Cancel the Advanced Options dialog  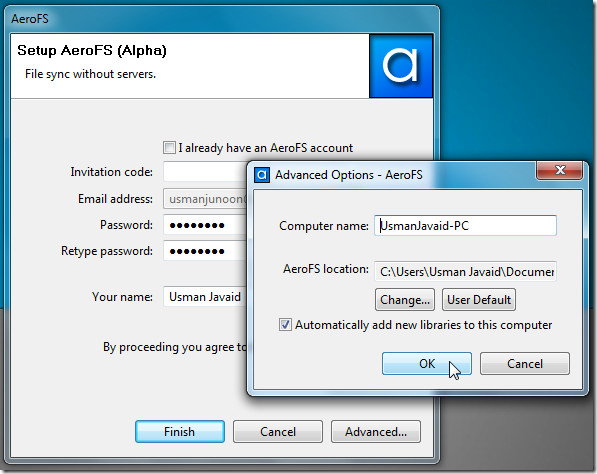coord(525,364)
